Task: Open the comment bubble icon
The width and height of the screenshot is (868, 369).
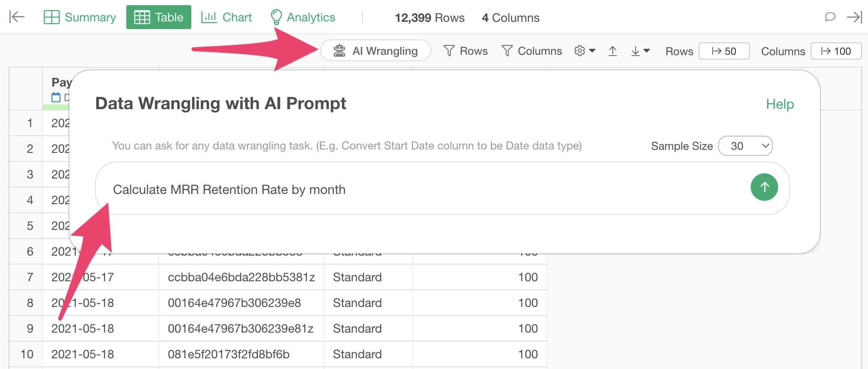Action: click(x=830, y=17)
